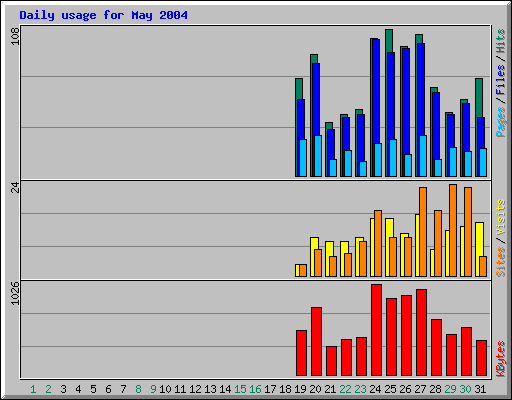Click the red KBytes bar for day 31
This screenshot has height=400, width=512.
(482, 358)
